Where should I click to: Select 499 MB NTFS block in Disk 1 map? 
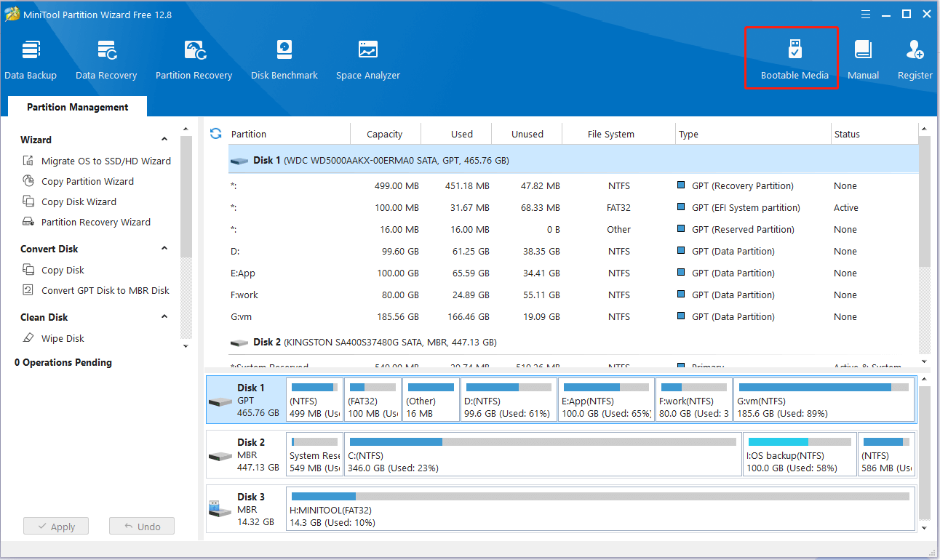314,400
